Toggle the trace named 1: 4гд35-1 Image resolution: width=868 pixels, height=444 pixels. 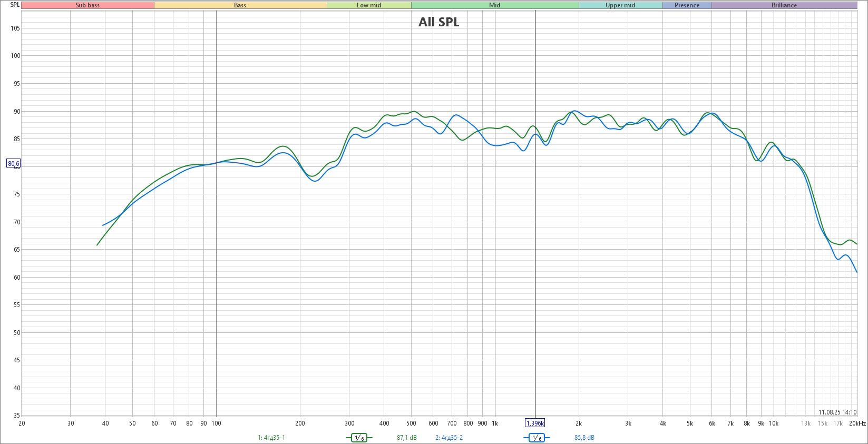coord(271,438)
